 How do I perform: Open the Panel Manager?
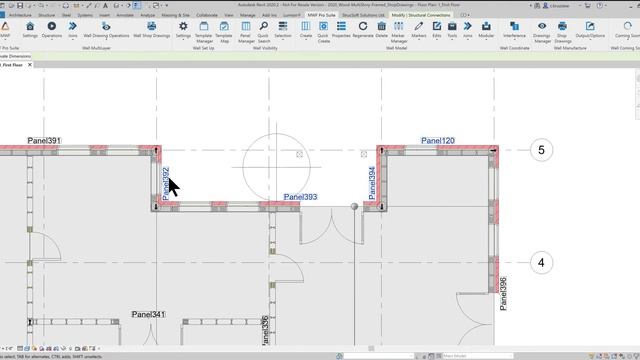246,32
